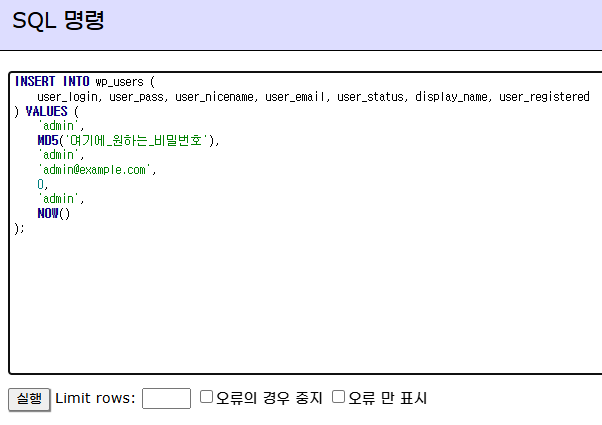Image resolution: width=602 pixels, height=425 pixels.
Task: Click the user_pass column in query
Action: (x=137, y=96)
